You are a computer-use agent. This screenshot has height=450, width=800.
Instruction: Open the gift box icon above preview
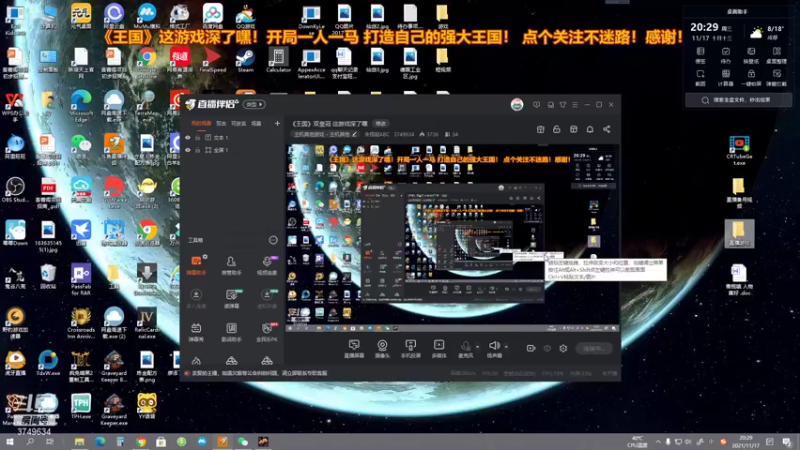pos(540,130)
